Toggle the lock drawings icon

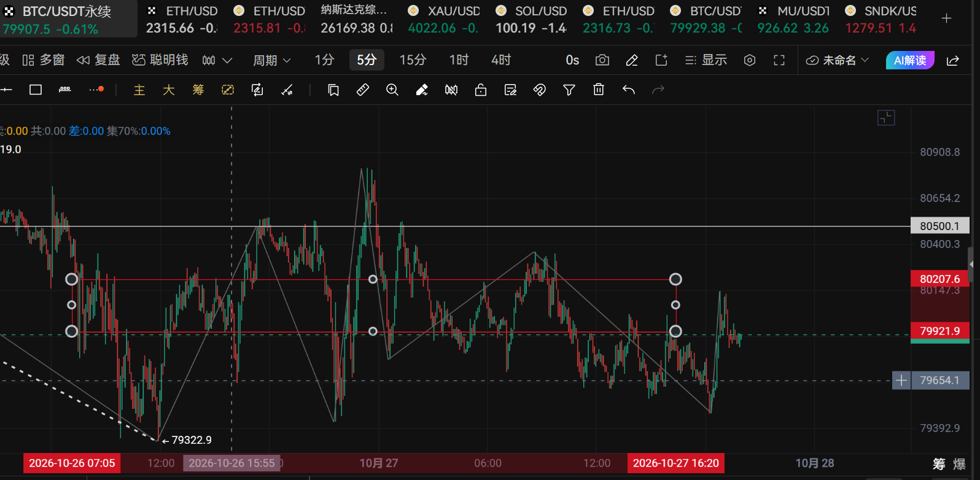tap(481, 90)
